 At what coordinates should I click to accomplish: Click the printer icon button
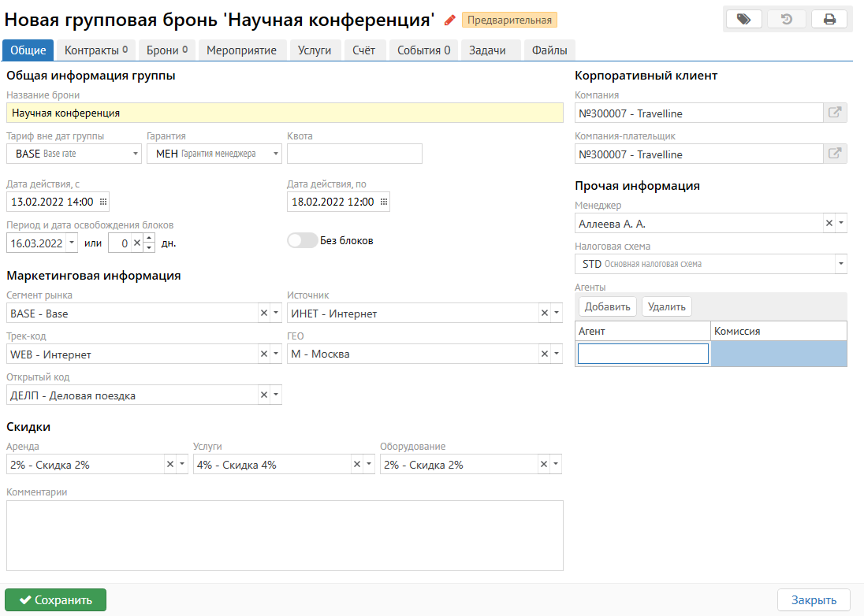click(x=829, y=20)
